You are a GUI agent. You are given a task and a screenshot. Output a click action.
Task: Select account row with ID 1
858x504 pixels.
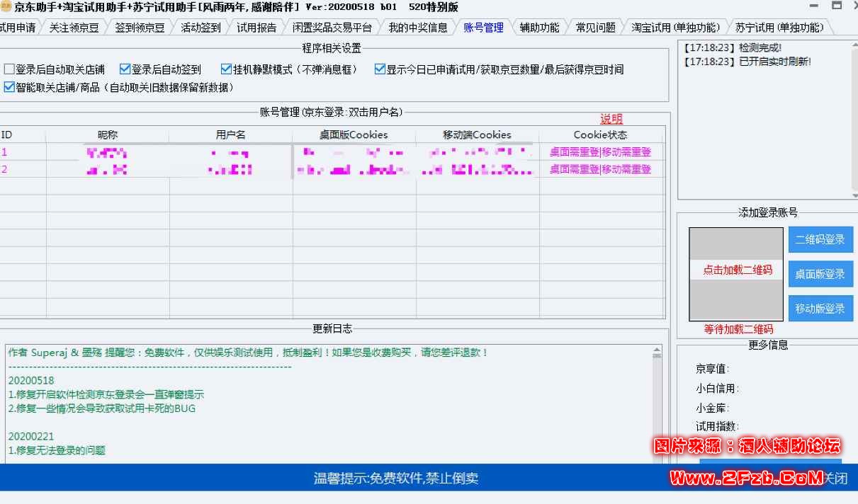click(x=331, y=151)
